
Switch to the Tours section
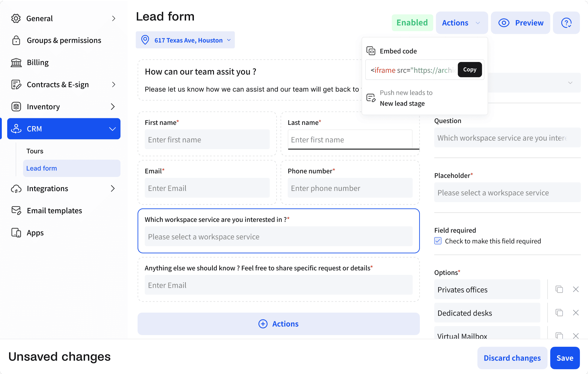click(35, 151)
